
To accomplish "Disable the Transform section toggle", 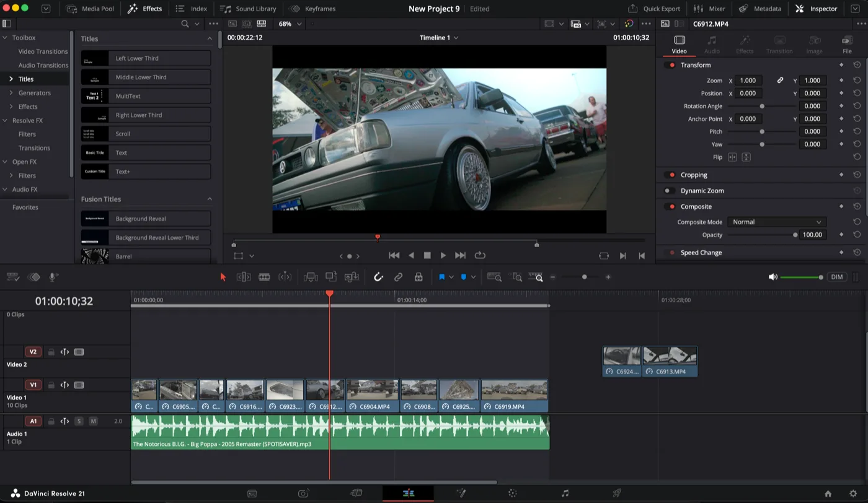I will [x=670, y=65].
